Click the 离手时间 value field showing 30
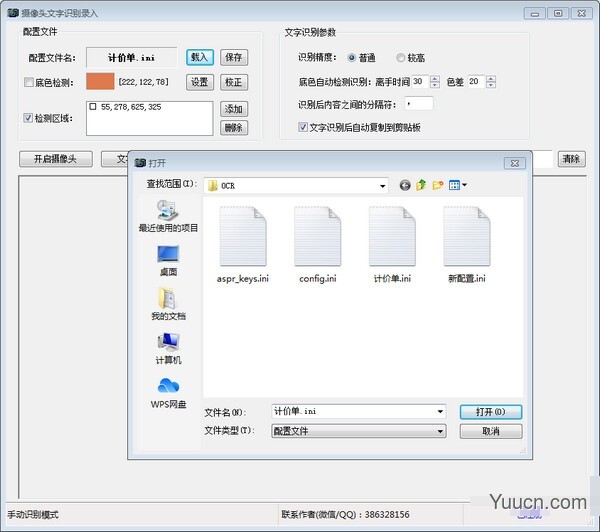The width and height of the screenshot is (600, 532). click(x=421, y=82)
